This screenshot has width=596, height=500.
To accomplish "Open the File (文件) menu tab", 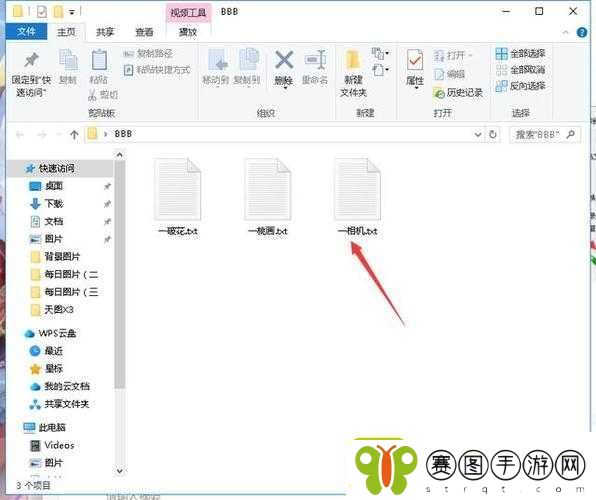I will click(26, 32).
